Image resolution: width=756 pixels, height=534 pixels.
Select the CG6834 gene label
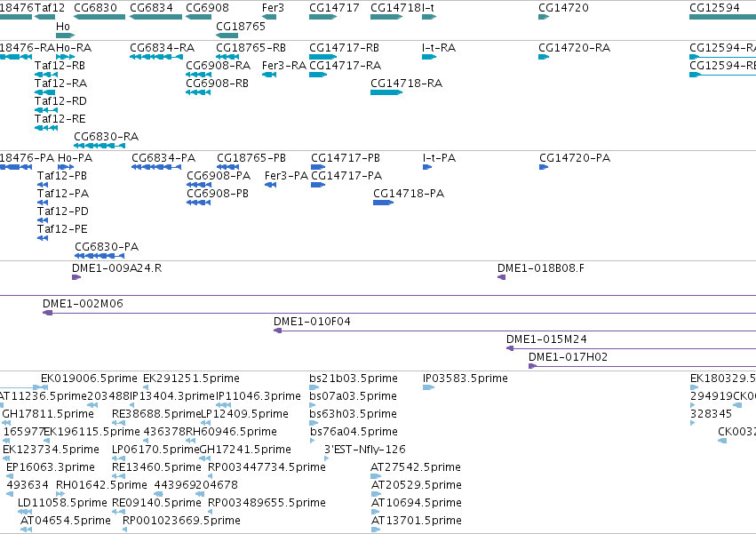[x=151, y=8]
